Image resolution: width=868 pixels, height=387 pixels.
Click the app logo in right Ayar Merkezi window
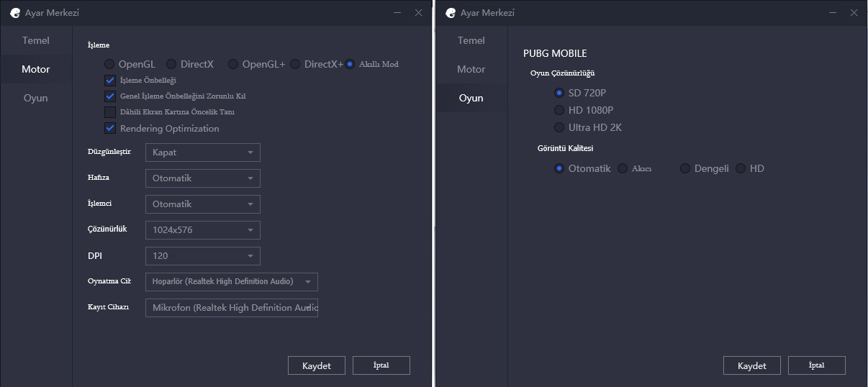point(451,12)
